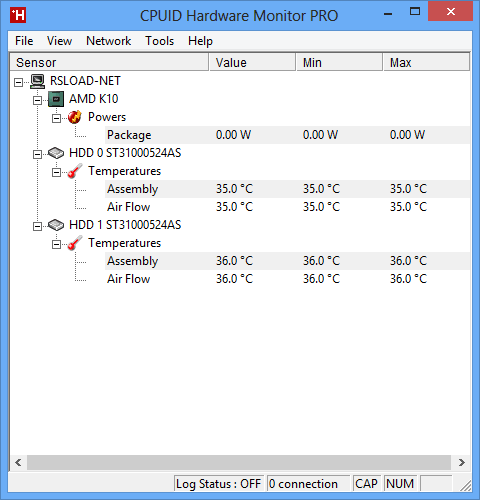The image size is (480, 500).
Task: Select Assembly row under HDD 0
Action: (x=288, y=189)
